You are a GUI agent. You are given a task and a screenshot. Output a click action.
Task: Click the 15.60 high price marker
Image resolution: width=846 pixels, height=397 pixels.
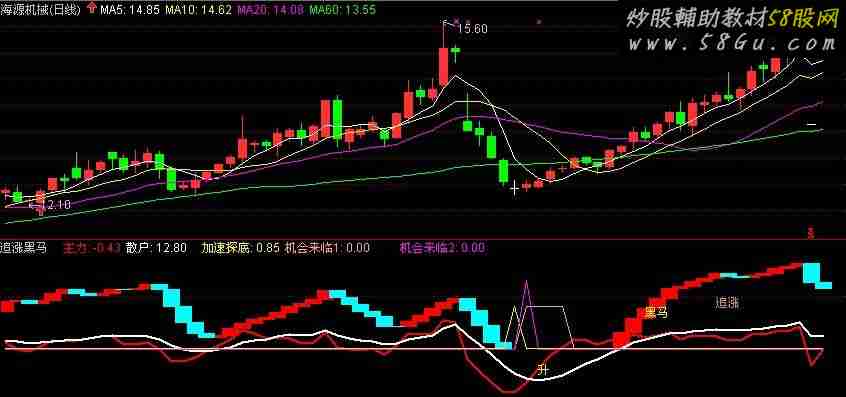tap(472, 29)
